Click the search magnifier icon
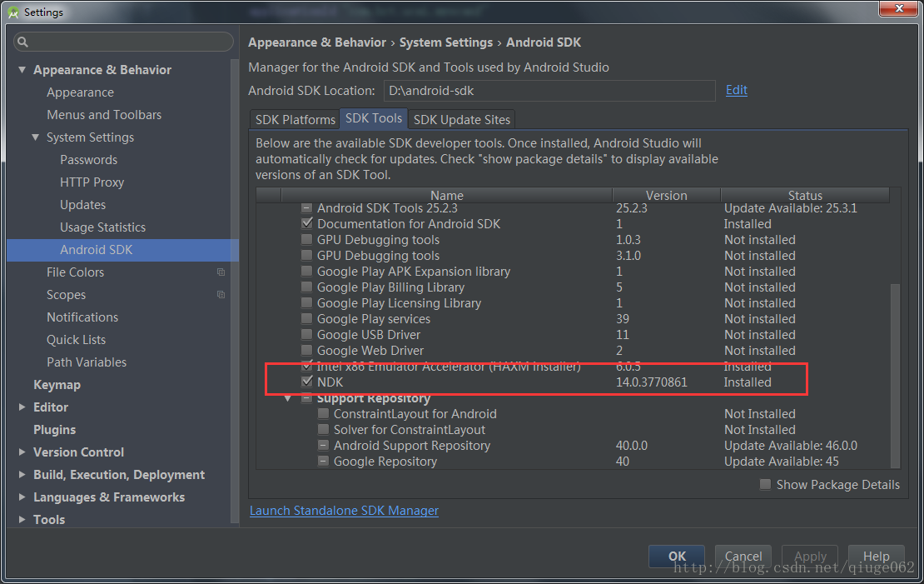The image size is (924, 584). pyautogui.click(x=23, y=42)
